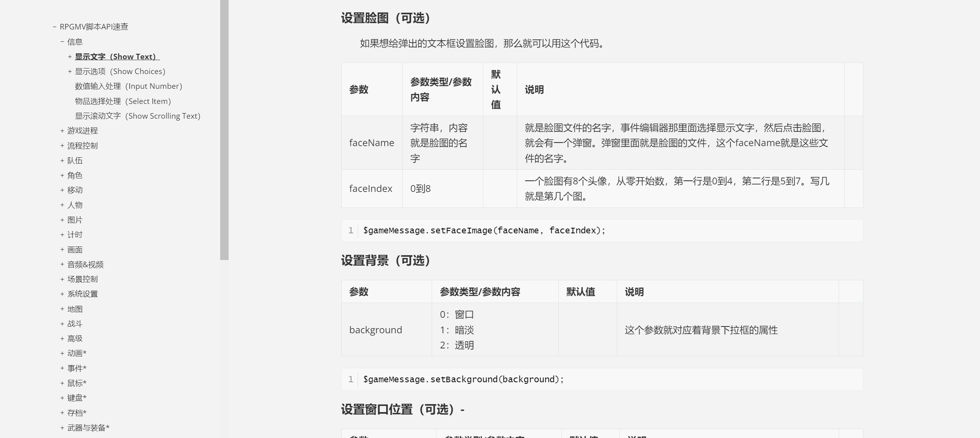Select 鼠标* item in sidebar
This screenshot has width=980, height=438.
(x=77, y=383)
